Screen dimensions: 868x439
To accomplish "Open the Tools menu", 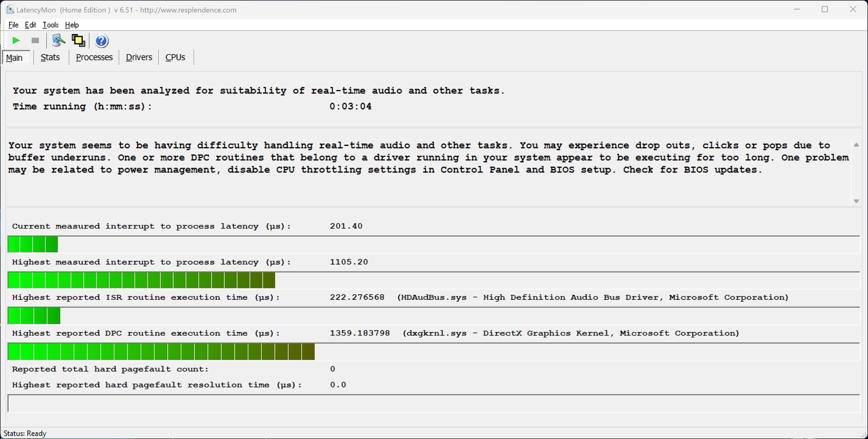I will [x=51, y=25].
